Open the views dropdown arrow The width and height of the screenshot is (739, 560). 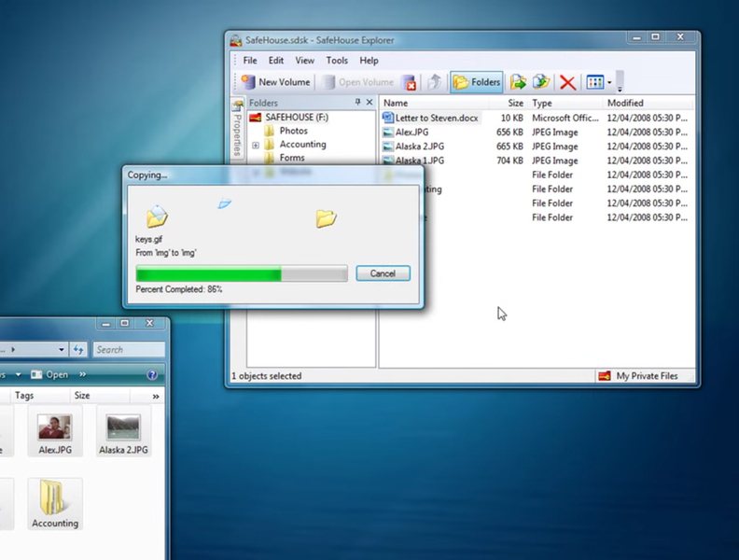[x=609, y=83]
